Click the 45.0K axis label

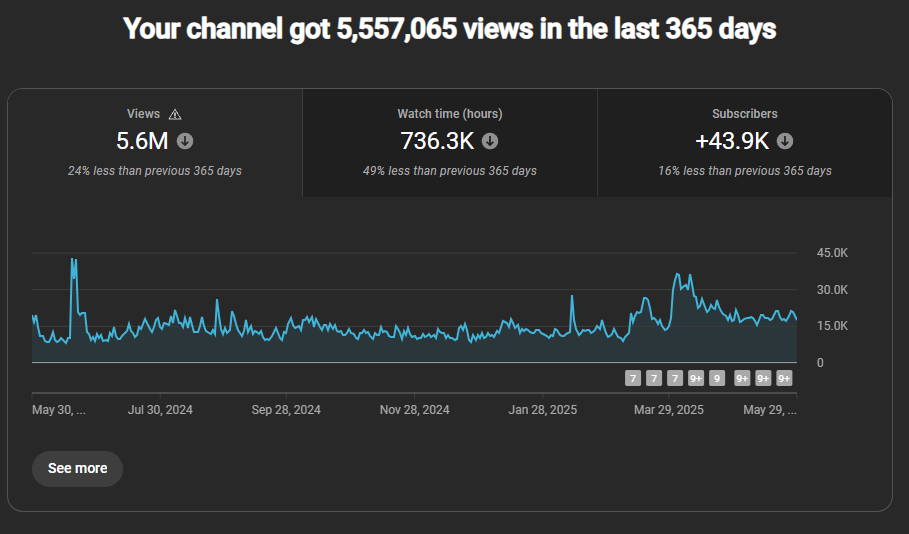click(832, 253)
